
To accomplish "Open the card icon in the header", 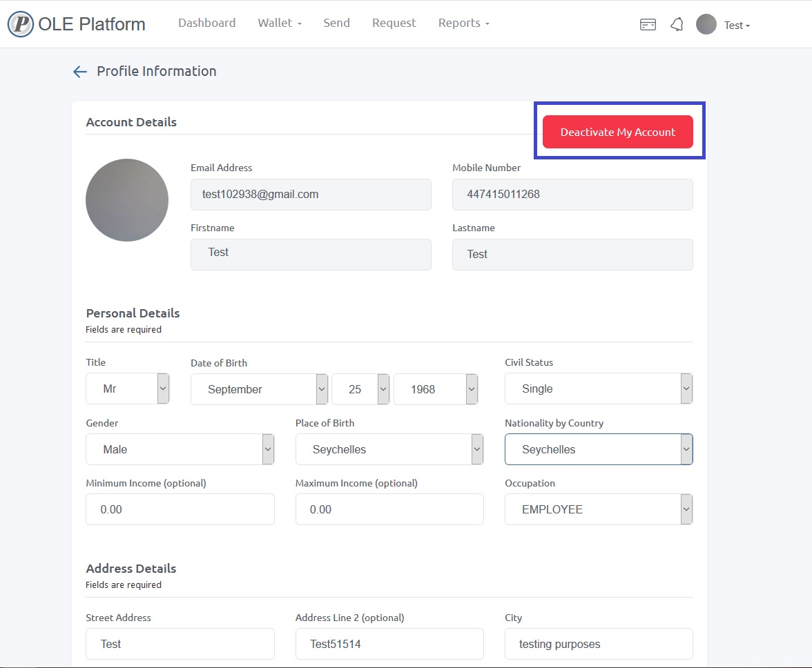I will tap(648, 24).
